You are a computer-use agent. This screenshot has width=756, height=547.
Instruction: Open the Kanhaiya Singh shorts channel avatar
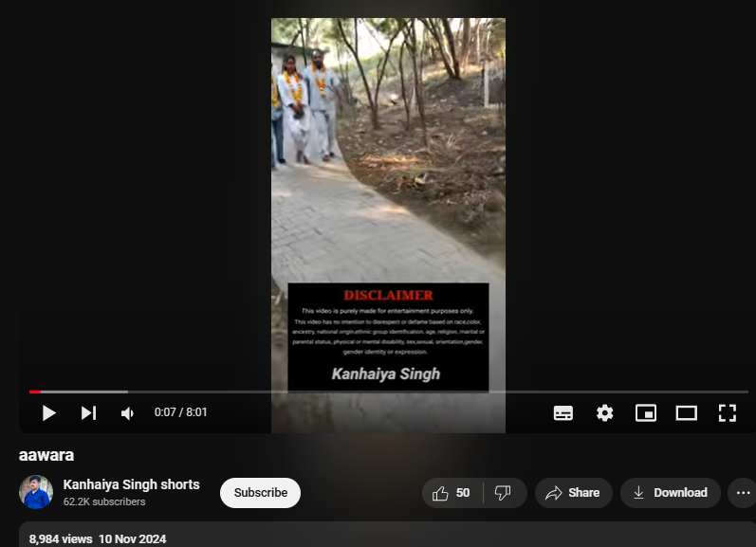[36, 492]
